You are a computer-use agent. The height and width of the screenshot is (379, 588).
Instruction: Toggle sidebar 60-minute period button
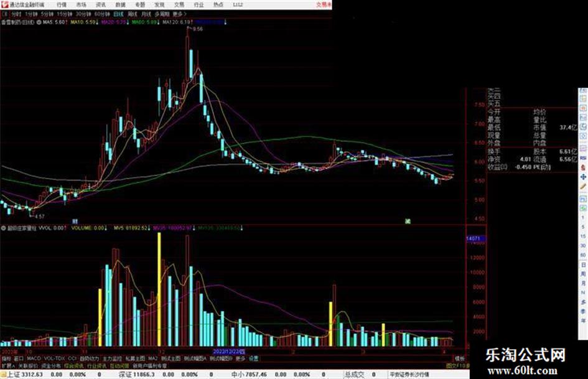(x=583, y=255)
